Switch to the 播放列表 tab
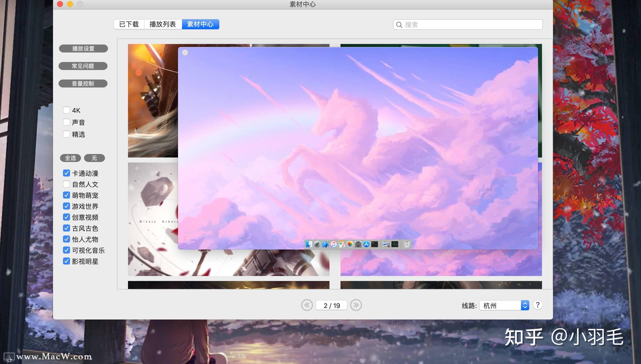 pyautogui.click(x=162, y=24)
